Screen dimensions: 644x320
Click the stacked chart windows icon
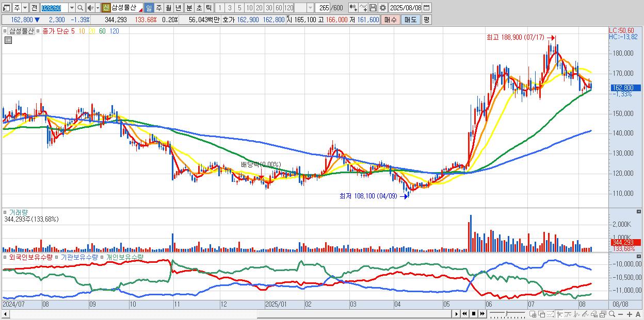(x=603, y=314)
